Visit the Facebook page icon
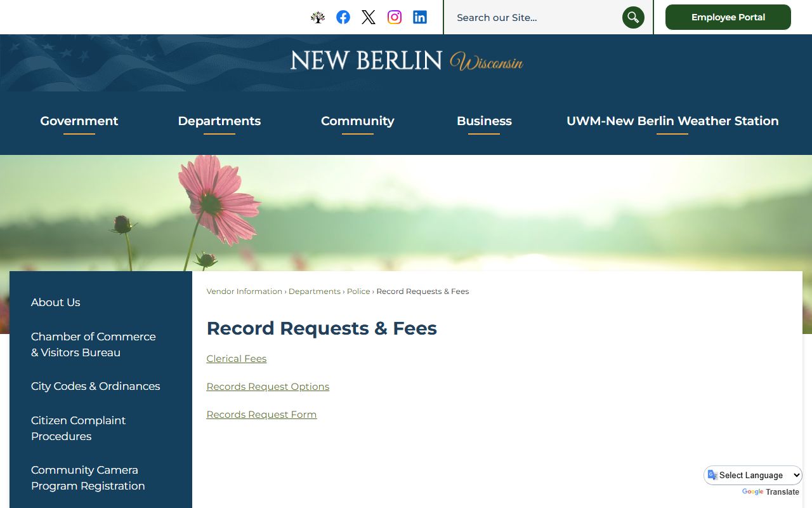This screenshot has width=812, height=508. click(x=343, y=17)
